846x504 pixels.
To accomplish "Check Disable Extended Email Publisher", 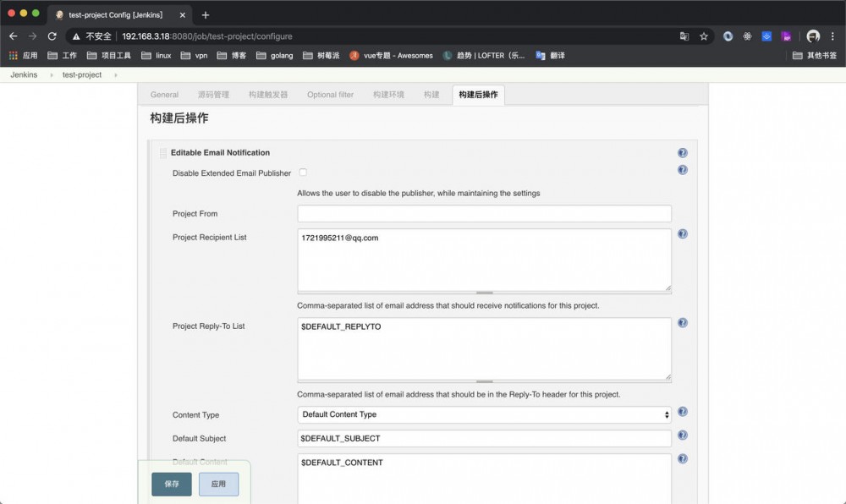I will [x=302, y=173].
